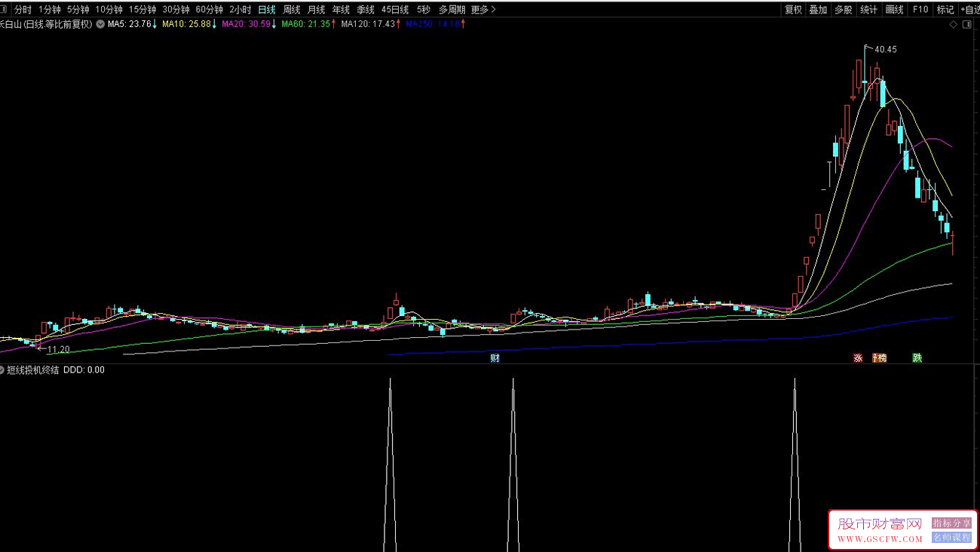Viewport: 980px width, 552px height.
Task: Click the MA10: 25.88 indicator value
Action: [x=186, y=24]
